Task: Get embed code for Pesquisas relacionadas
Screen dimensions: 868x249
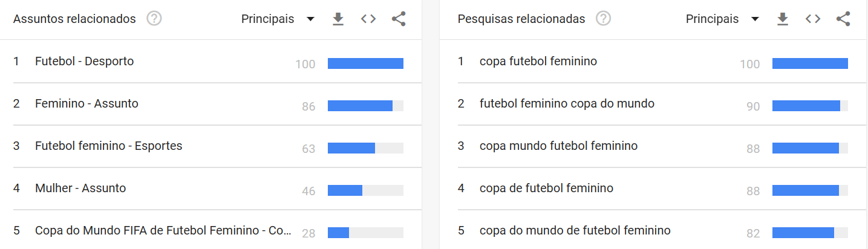Action: click(813, 19)
